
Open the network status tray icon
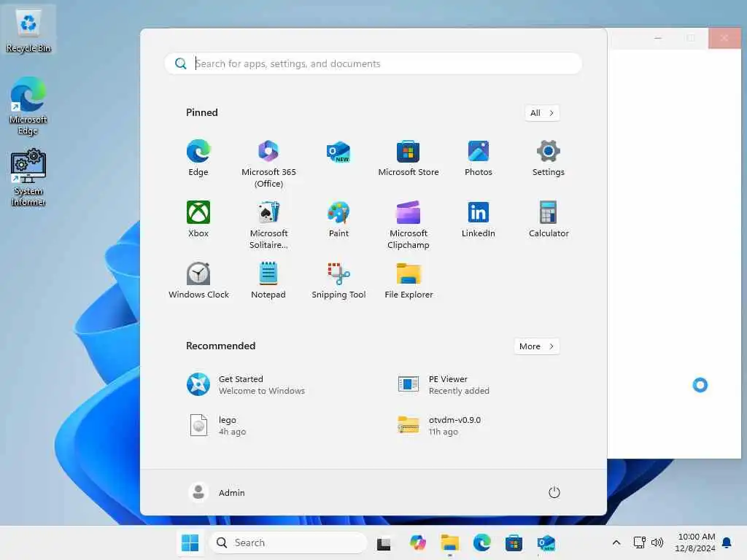click(x=639, y=542)
